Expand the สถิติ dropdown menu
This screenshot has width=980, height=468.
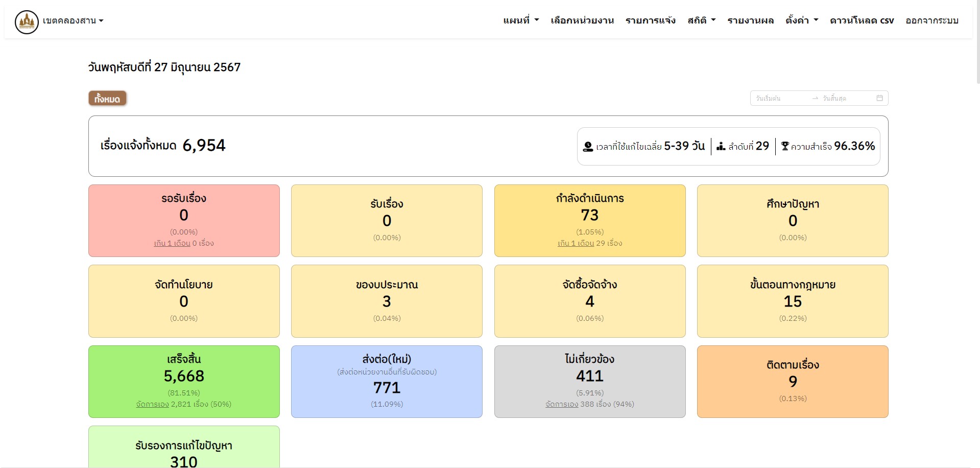701,20
